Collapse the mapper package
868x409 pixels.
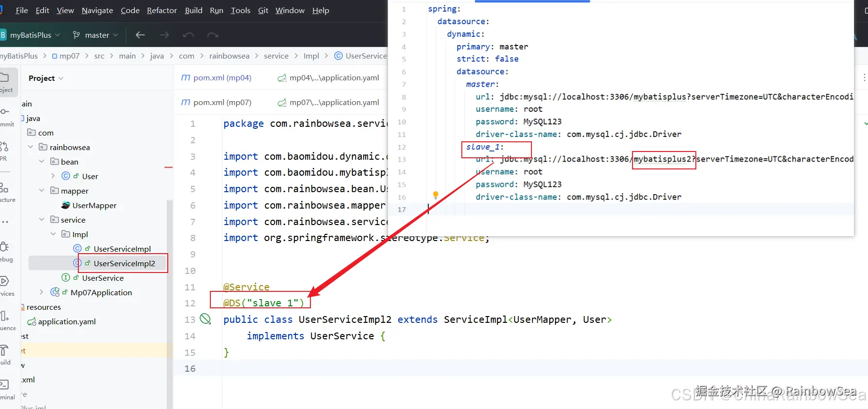click(x=42, y=191)
